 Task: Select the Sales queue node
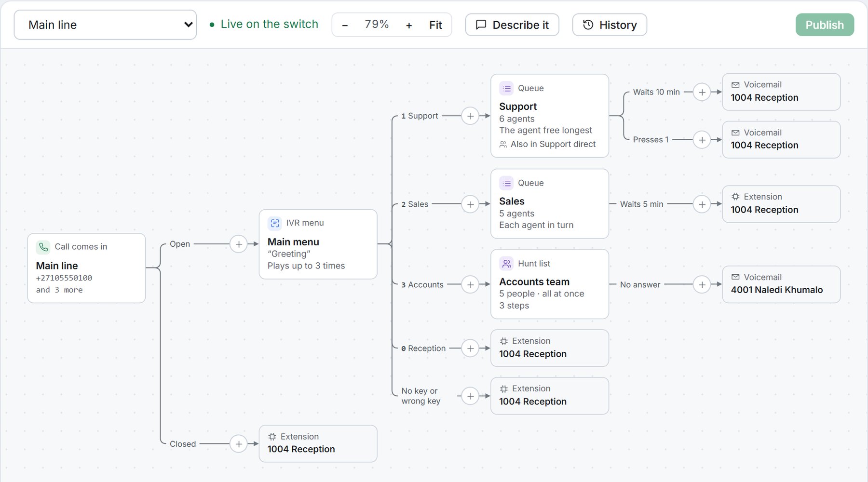tap(550, 203)
